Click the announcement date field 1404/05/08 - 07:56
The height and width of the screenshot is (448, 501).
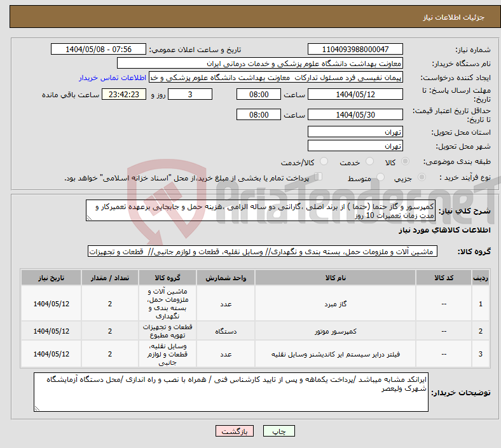click(99, 49)
